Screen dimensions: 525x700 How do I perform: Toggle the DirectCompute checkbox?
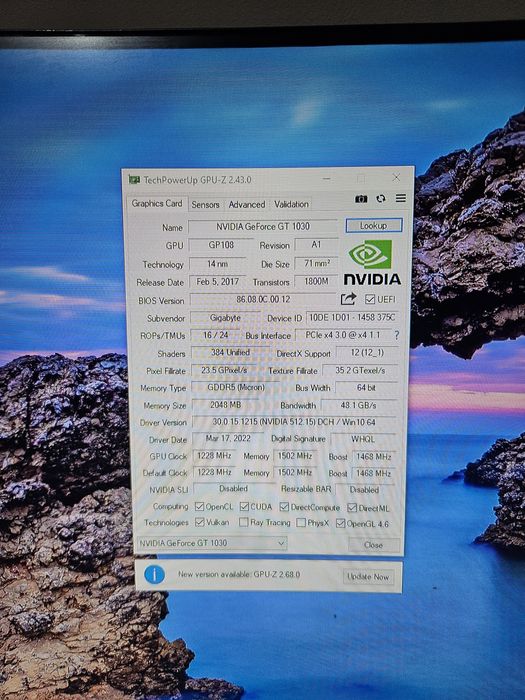pyautogui.click(x=284, y=507)
